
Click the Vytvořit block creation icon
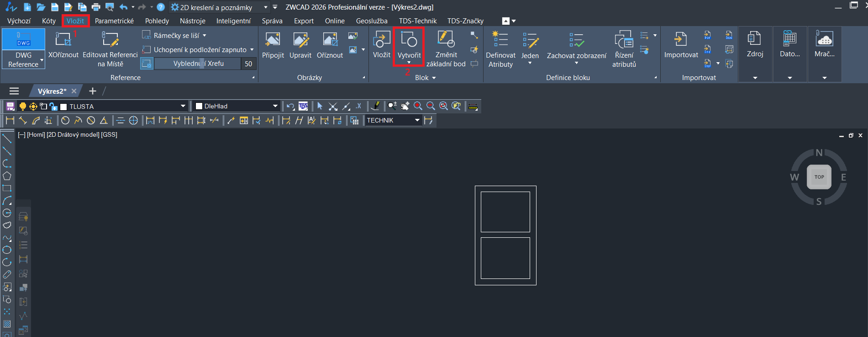tap(409, 41)
